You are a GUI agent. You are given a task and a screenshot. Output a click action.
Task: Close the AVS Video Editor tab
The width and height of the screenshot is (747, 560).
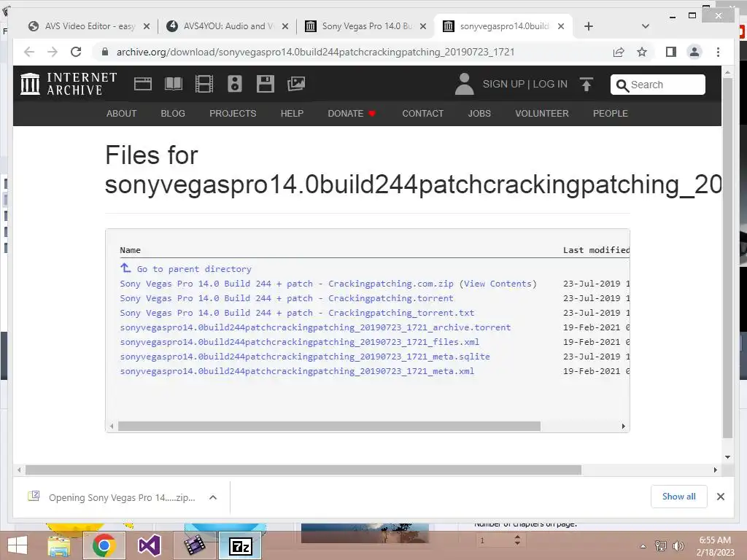147,27
